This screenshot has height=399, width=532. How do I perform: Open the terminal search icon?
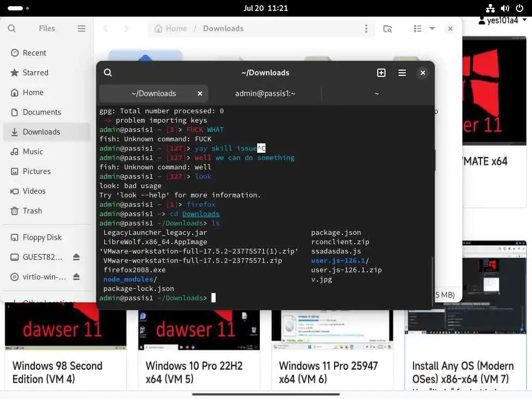click(108, 73)
